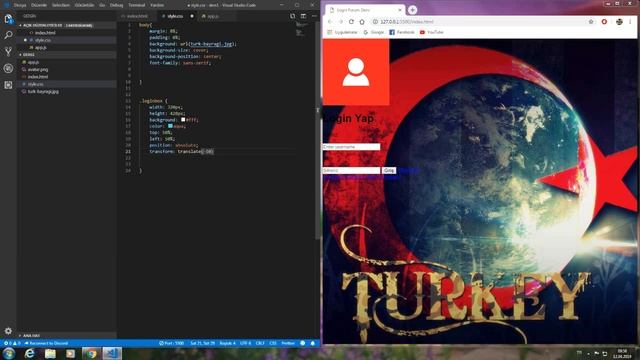Open the Google bookmark

click(373, 32)
